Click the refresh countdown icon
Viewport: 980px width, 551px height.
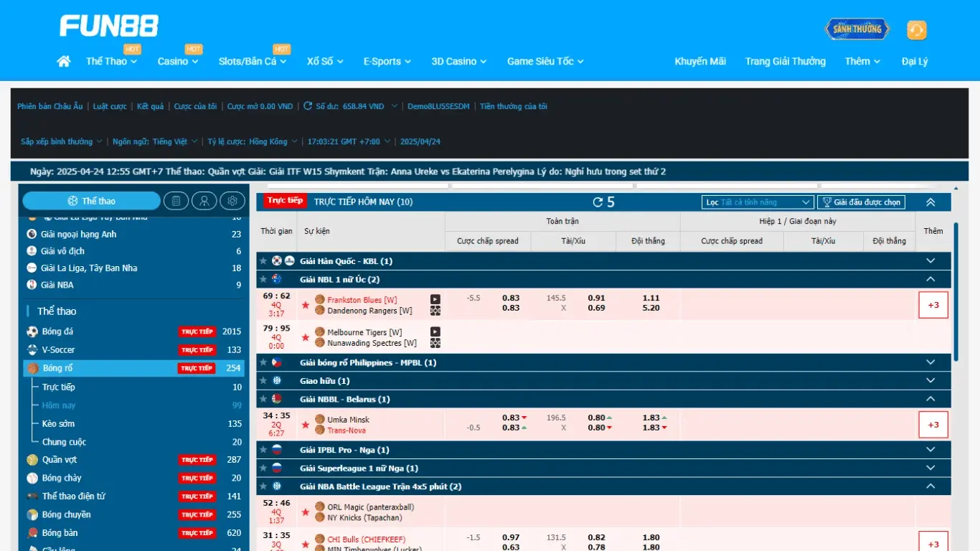pyautogui.click(x=598, y=202)
